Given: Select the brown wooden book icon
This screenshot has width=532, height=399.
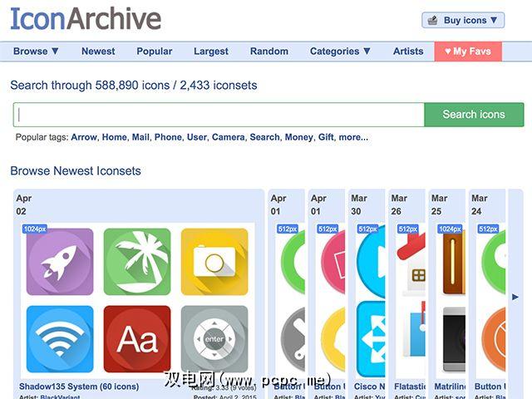Looking at the screenshot, I should (454, 262).
